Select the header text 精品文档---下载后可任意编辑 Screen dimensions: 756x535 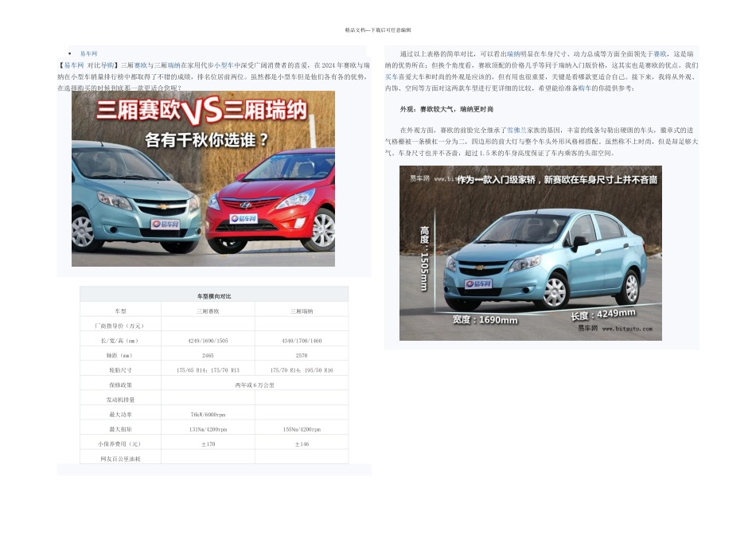[378, 30]
